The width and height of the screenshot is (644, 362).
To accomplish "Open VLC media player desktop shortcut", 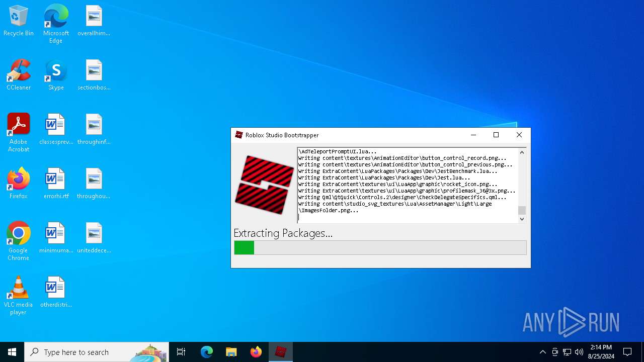I will 19,296.
